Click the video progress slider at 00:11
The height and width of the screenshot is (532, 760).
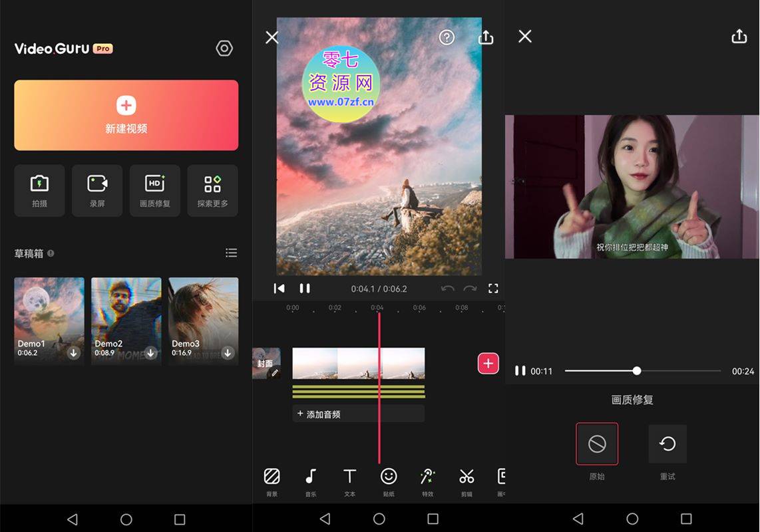pyautogui.click(x=637, y=371)
